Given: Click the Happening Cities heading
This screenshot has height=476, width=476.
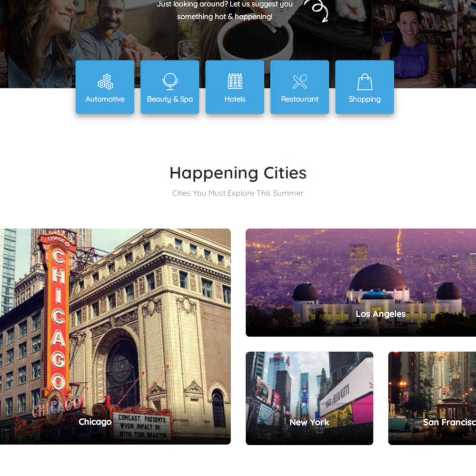Looking at the screenshot, I should coord(238,173).
